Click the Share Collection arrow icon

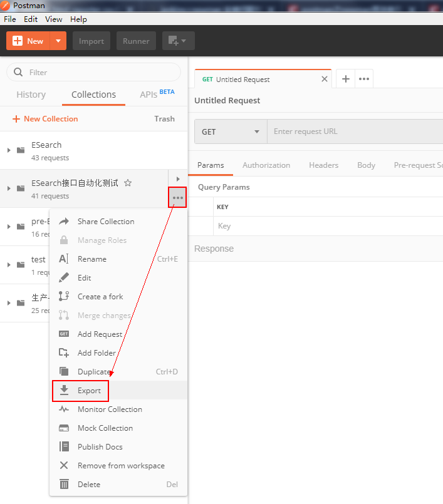tap(64, 221)
